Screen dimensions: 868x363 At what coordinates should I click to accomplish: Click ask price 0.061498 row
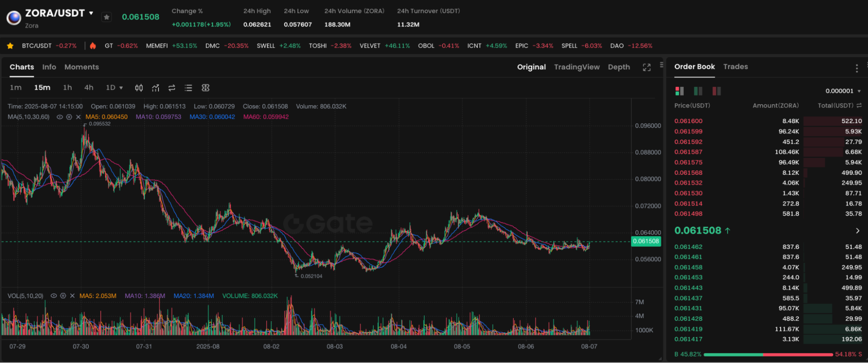768,214
